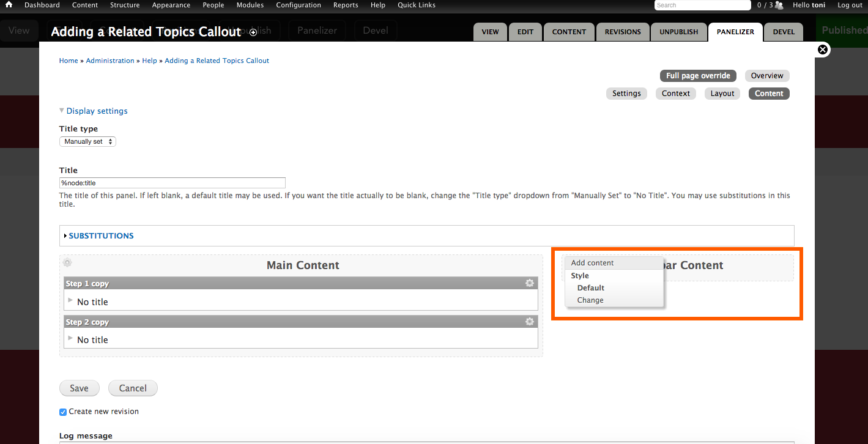Switch to the VIEW tab
868x444 pixels.
pyautogui.click(x=490, y=32)
